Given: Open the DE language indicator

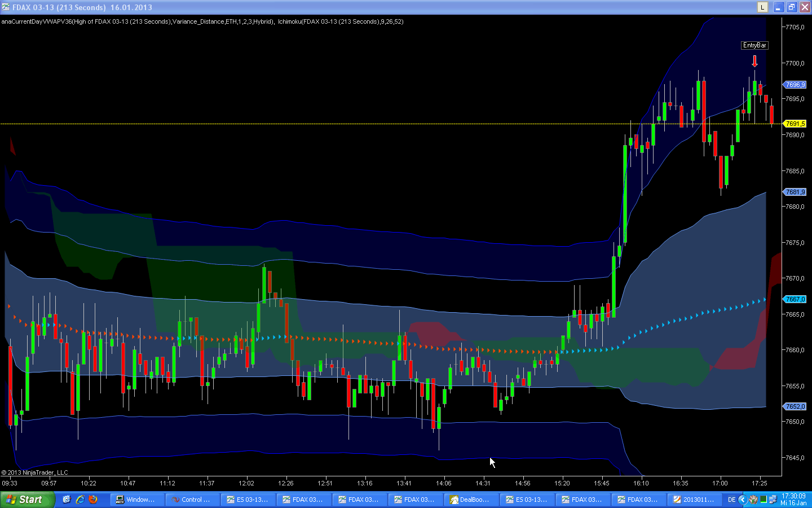Looking at the screenshot, I should [x=731, y=500].
